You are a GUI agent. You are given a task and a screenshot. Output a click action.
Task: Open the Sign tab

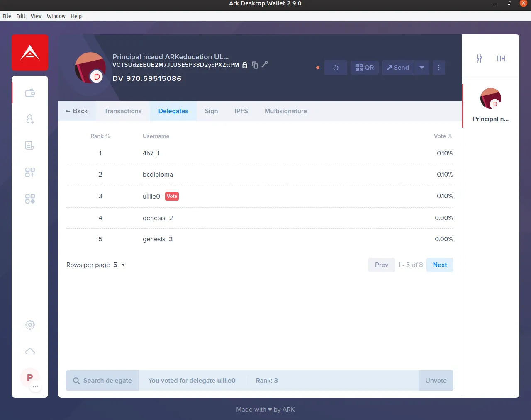(x=211, y=111)
